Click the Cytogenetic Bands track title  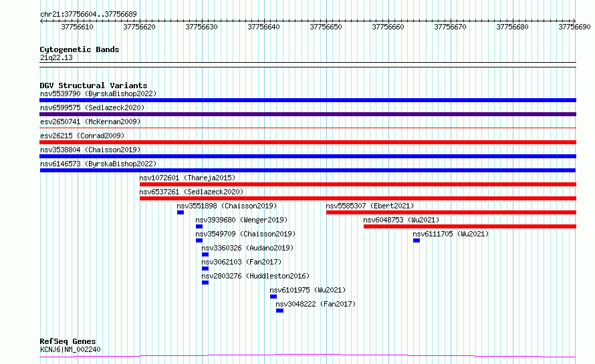[80, 49]
